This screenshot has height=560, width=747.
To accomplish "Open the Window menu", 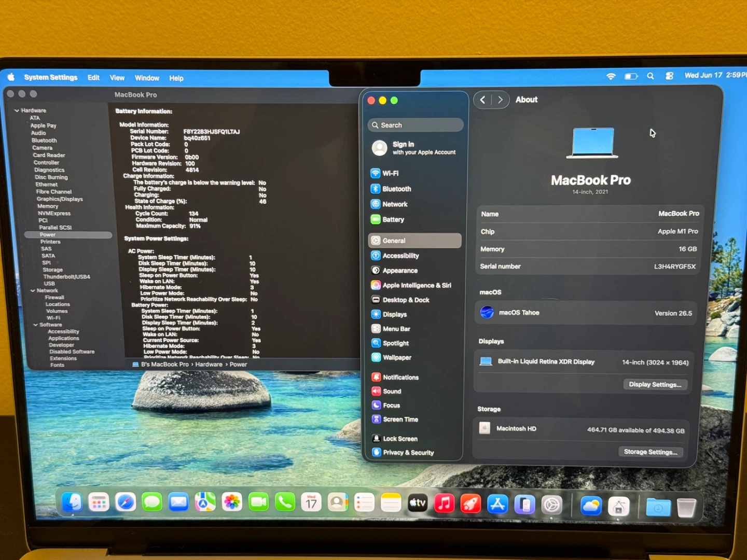I will [147, 78].
